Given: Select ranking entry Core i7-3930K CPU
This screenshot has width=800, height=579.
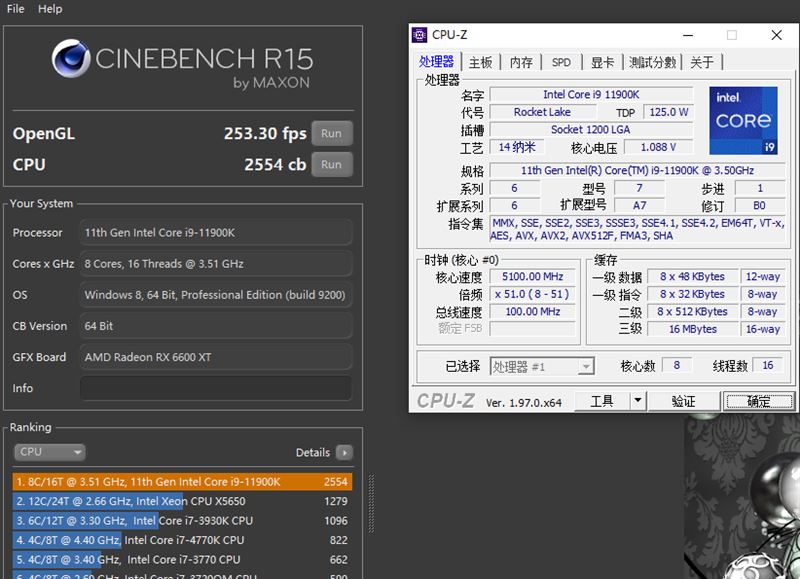Looking at the screenshot, I should [x=182, y=520].
